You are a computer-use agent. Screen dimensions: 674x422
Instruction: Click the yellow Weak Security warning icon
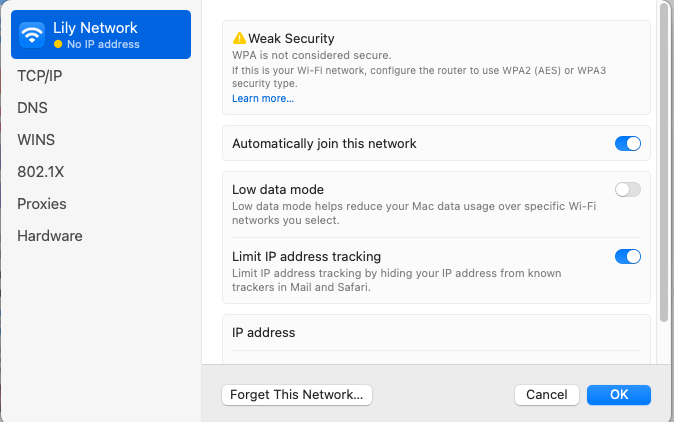[x=239, y=39]
